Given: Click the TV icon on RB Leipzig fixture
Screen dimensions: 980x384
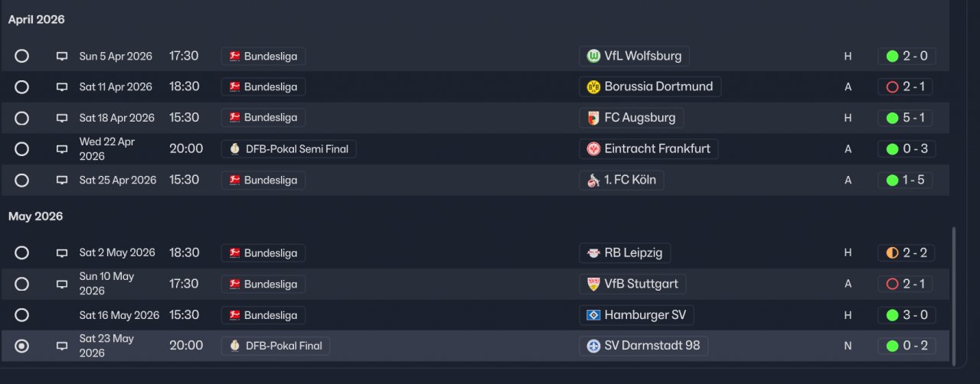Looking at the screenshot, I should click(62, 253).
